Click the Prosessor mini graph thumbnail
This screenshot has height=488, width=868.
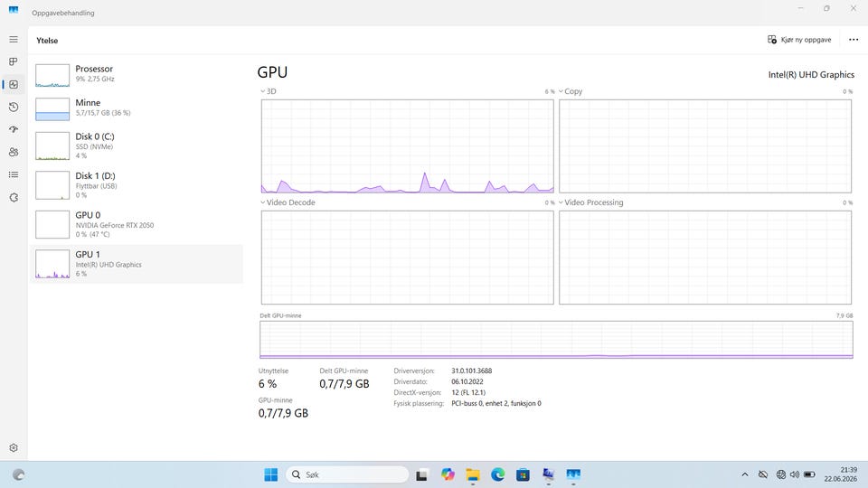click(52, 75)
